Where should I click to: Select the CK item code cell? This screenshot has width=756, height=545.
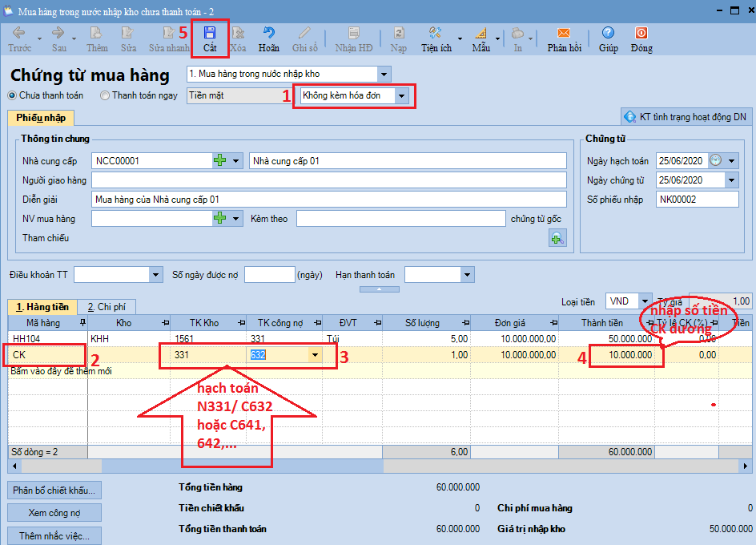[x=48, y=355]
